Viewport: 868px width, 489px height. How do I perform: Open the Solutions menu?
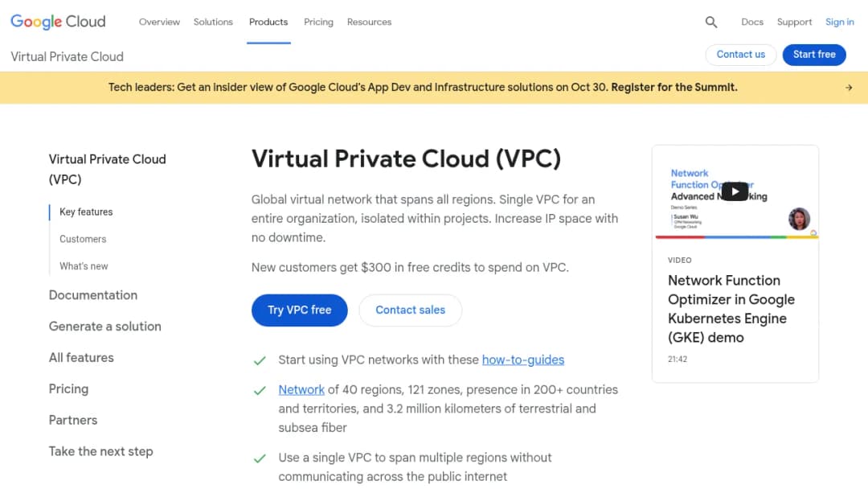pyautogui.click(x=213, y=23)
